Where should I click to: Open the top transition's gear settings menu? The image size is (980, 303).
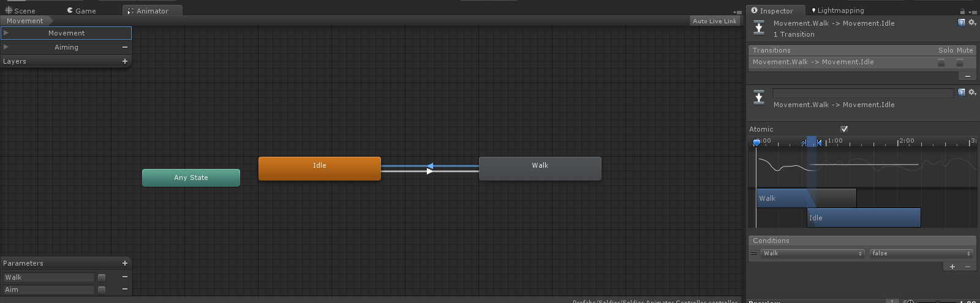pos(972,23)
